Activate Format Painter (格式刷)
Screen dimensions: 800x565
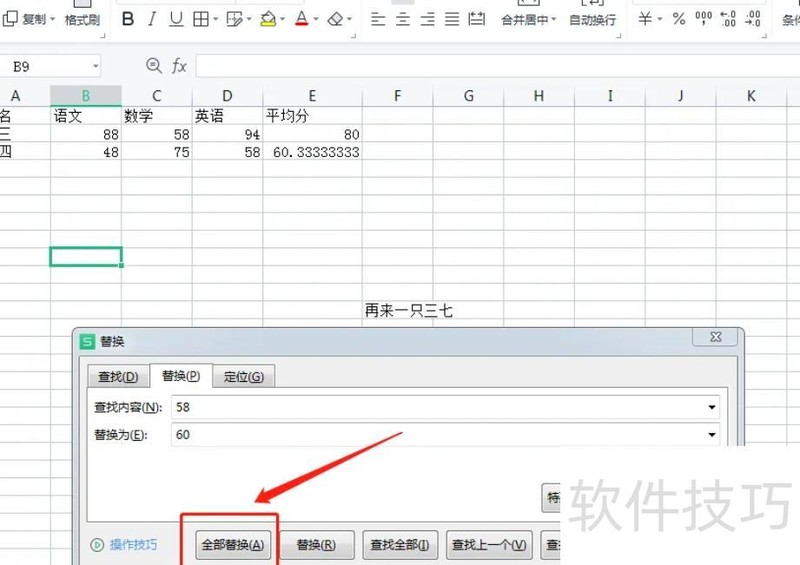82,19
